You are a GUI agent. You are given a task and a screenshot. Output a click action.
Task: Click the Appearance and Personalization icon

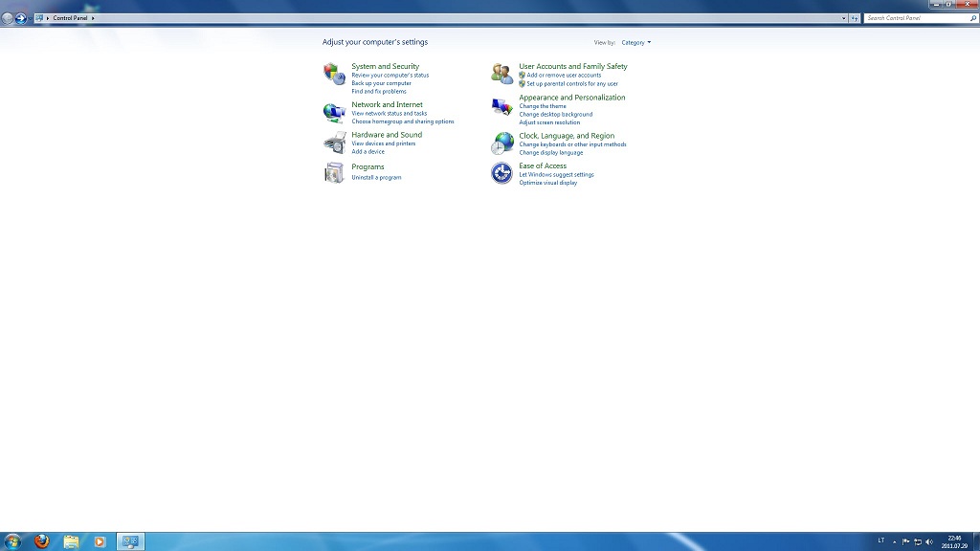[501, 106]
